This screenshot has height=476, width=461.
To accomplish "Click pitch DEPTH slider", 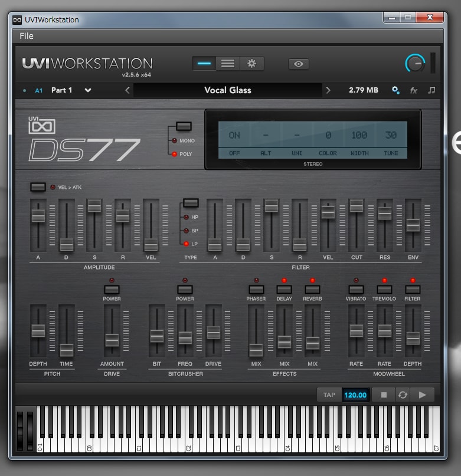I will [x=38, y=330].
